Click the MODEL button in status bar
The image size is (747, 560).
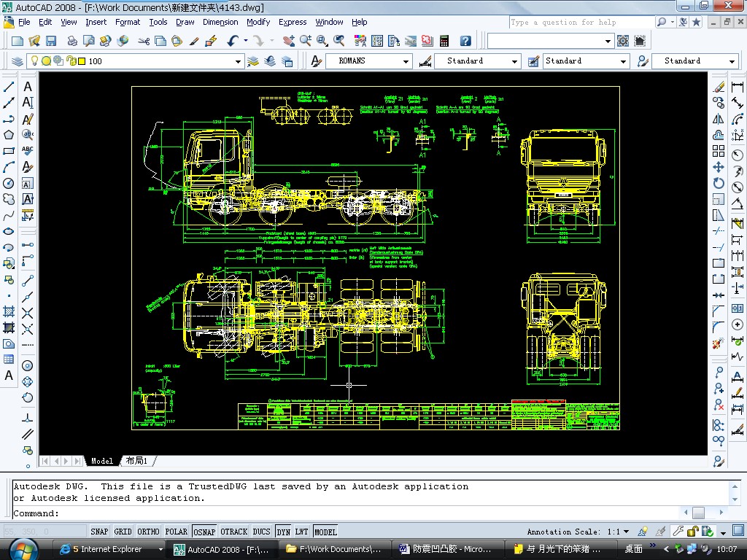pos(325,532)
